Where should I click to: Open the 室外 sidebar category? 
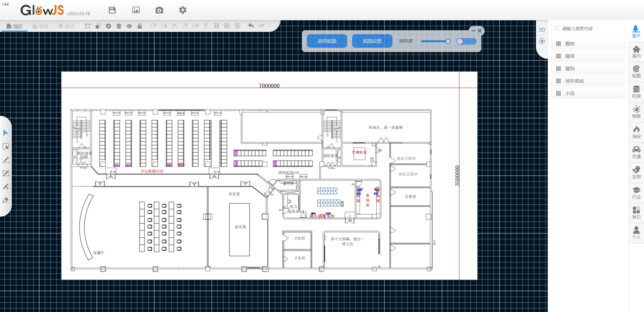click(636, 31)
